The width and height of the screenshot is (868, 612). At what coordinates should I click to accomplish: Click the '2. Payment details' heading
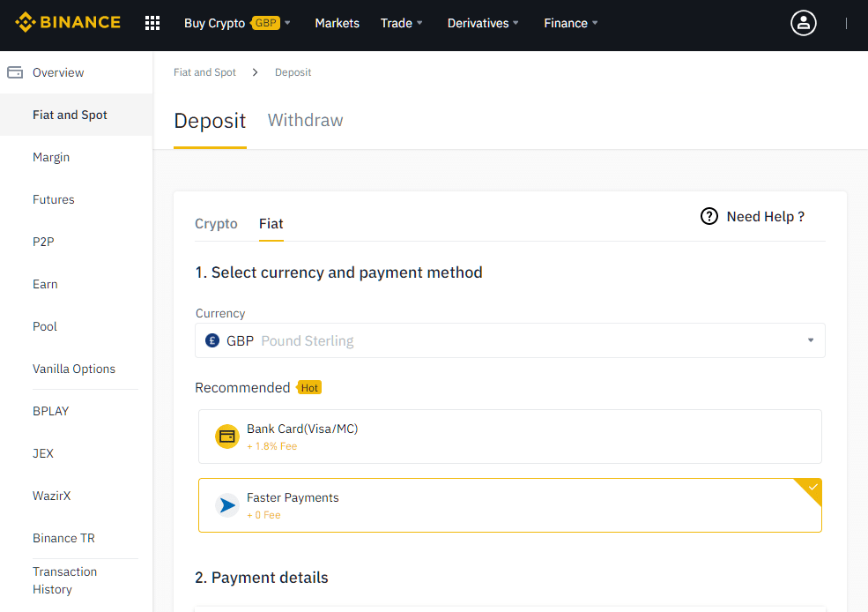click(262, 578)
